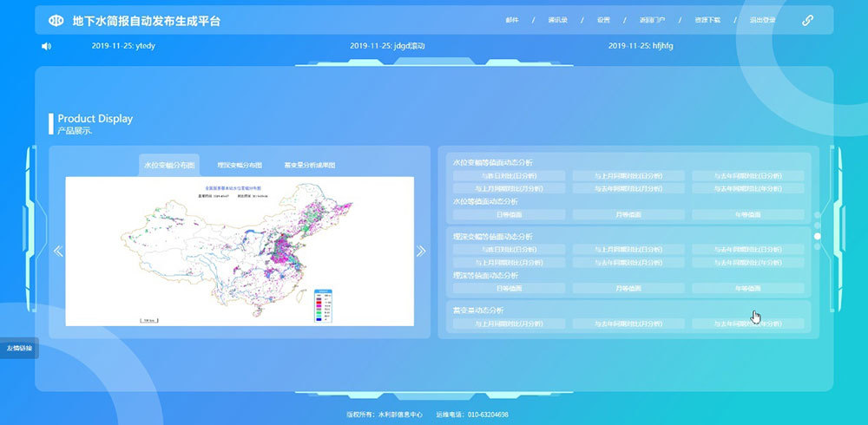The width and height of the screenshot is (868, 425).
Task: Click 与去年同期对比(年分析) under 蓄变量动态分析
Action: 748,324
